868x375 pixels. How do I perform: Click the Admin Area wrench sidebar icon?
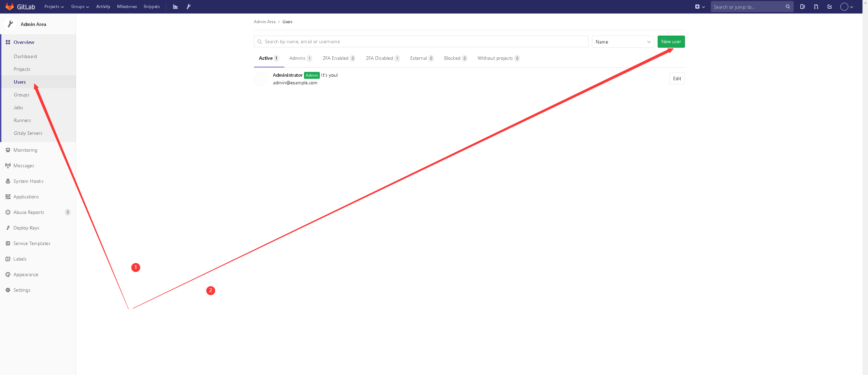(x=10, y=24)
